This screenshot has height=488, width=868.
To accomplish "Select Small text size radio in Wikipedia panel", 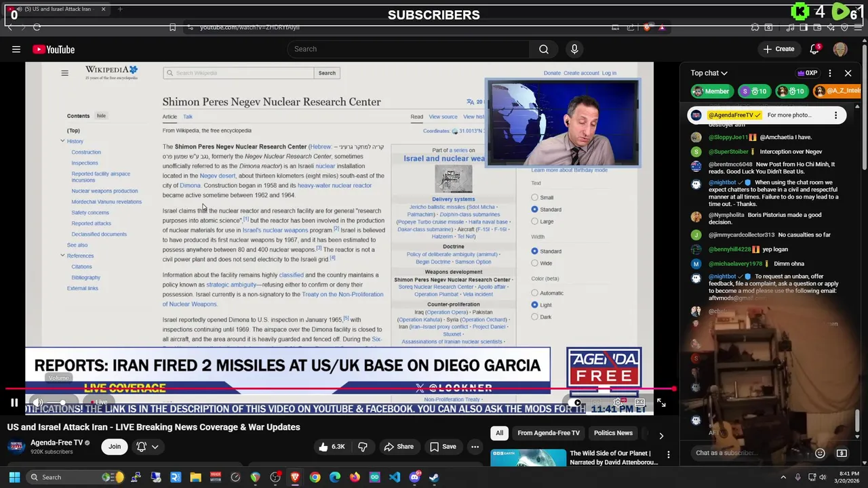I will (534, 198).
